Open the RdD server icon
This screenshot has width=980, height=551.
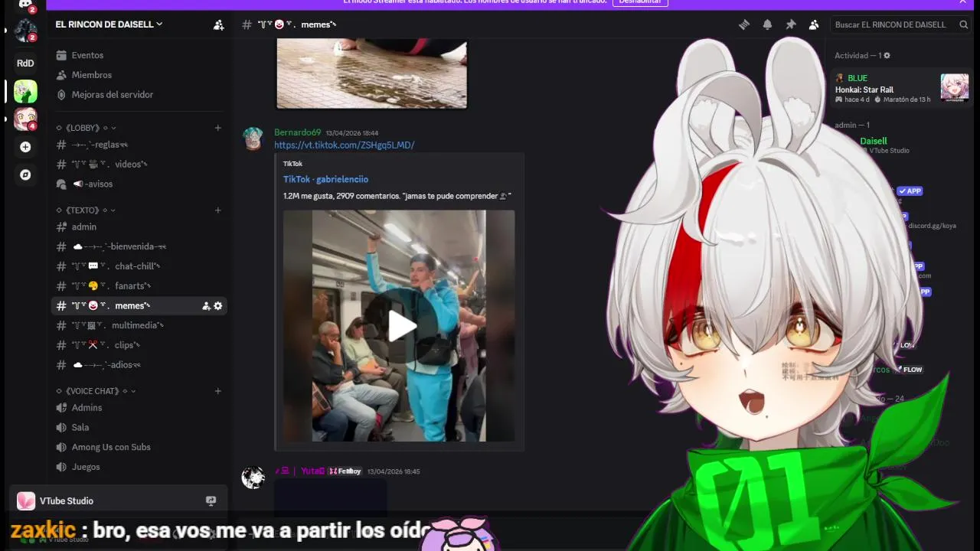25,63
